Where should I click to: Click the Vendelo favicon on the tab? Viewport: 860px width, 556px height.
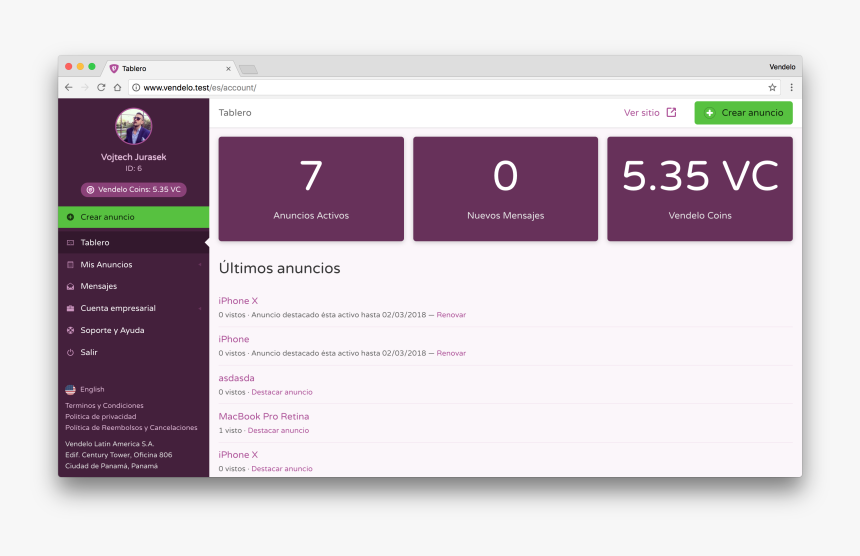(114, 69)
